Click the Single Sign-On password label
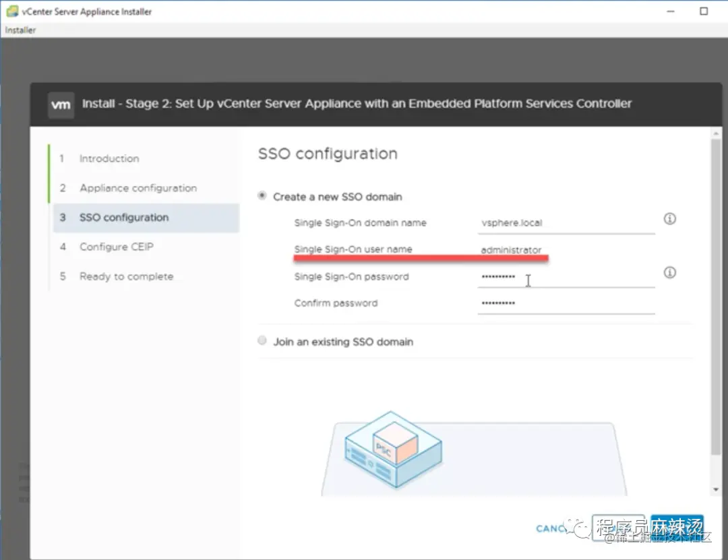Screen dimensions: 728x560 pyautogui.click(x=351, y=277)
